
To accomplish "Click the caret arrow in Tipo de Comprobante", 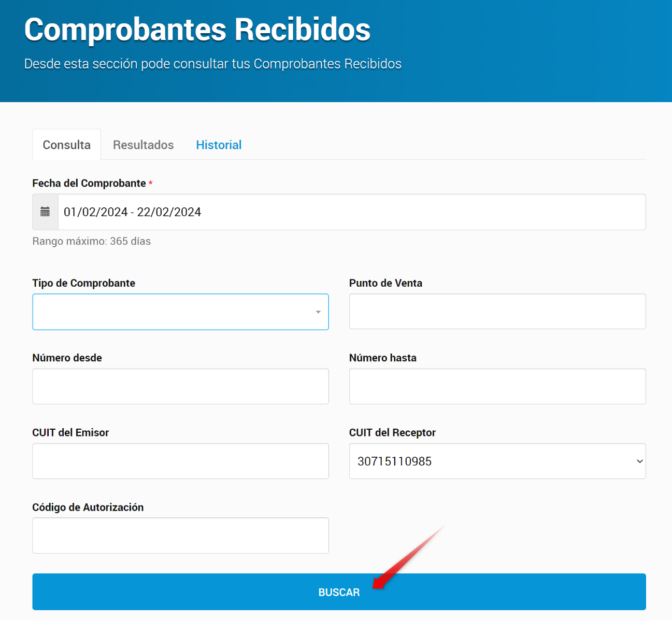I will pos(318,312).
